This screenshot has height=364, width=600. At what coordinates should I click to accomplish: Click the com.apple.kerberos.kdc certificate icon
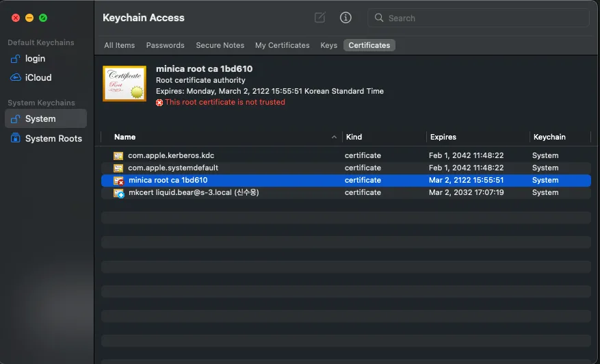118,156
